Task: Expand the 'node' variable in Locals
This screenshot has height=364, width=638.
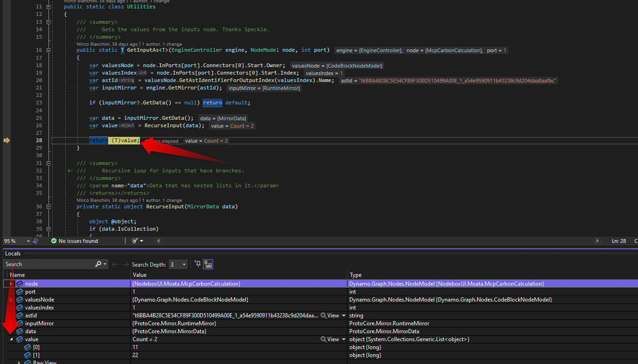Action: (x=11, y=284)
